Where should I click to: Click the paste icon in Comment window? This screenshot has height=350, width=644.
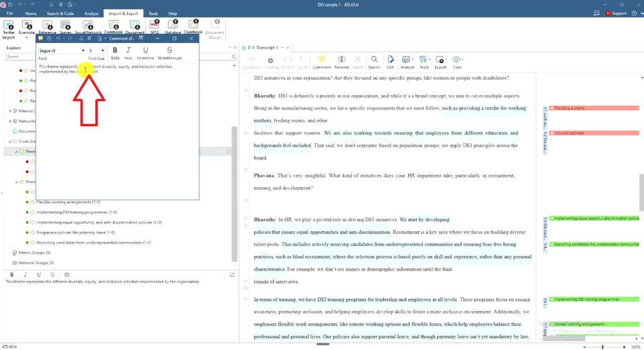click(x=99, y=38)
